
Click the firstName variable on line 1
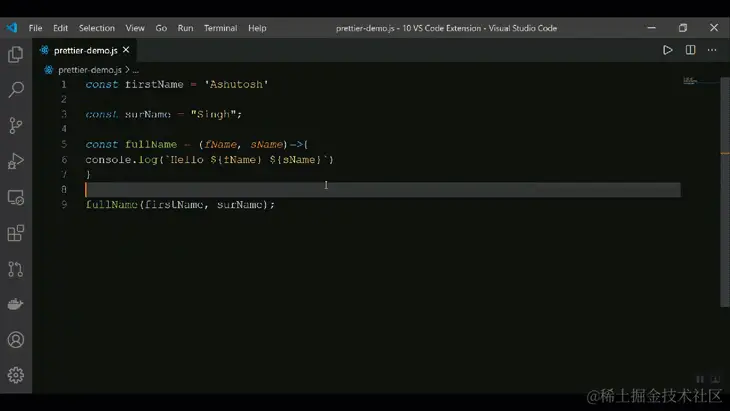click(154, 85)
